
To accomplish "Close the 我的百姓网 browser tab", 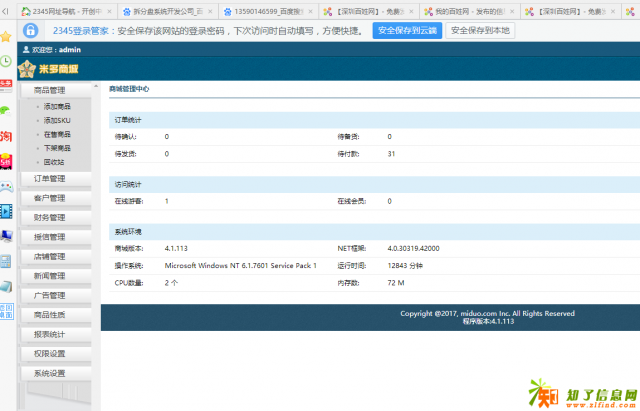I will [513, 10].
